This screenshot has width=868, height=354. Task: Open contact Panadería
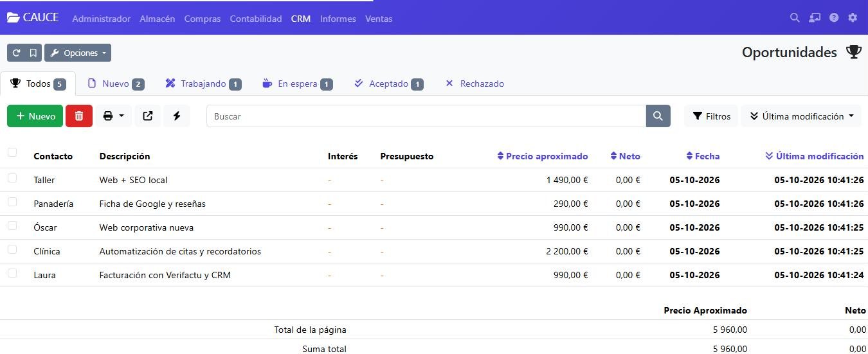click(x=53, y=204)
